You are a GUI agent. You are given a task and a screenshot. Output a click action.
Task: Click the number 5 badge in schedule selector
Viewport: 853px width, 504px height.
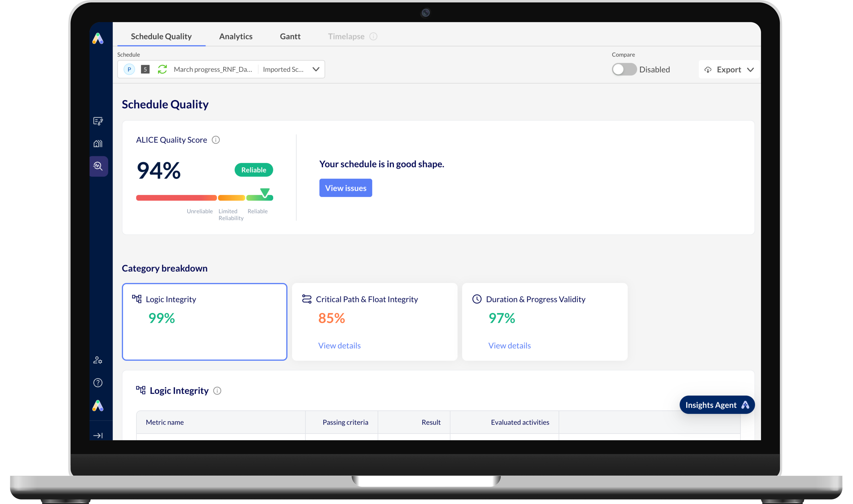[x=145, y=69]
